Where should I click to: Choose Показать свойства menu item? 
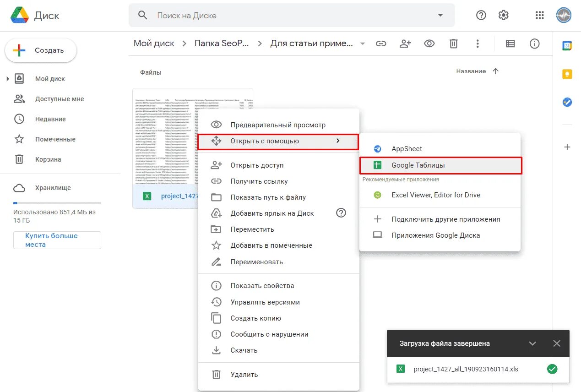click(279, 286)
